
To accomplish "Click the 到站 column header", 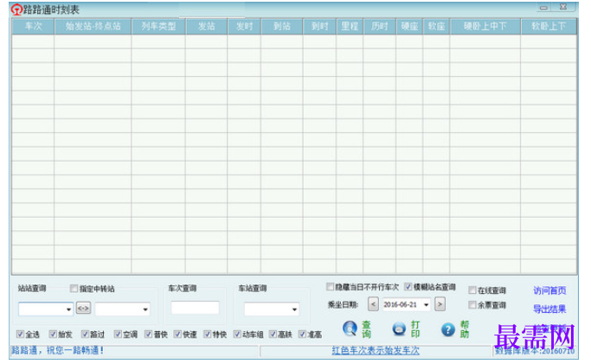I will 282,26.
